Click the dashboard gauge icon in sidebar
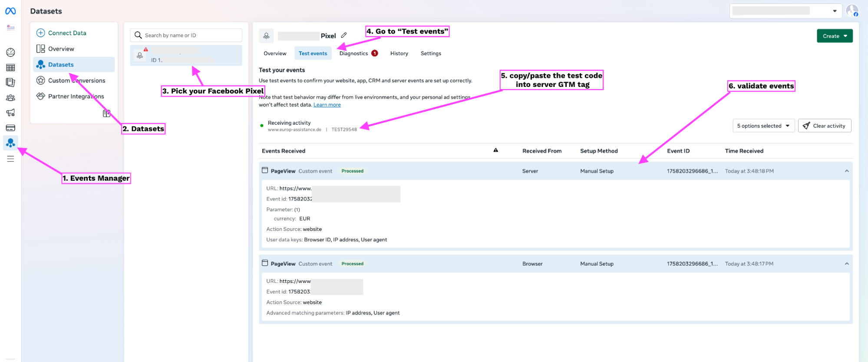The height and width of the screenshot is (362, 868). point(10,53)
